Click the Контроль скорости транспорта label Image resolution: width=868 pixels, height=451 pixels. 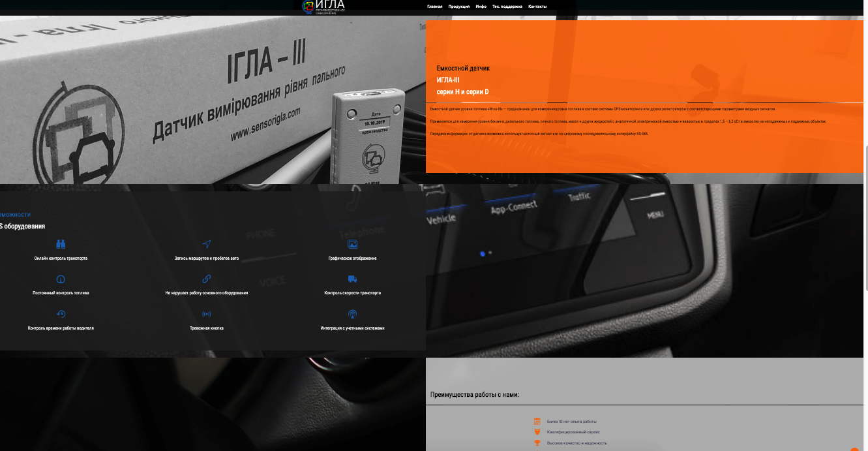(353, 293)
